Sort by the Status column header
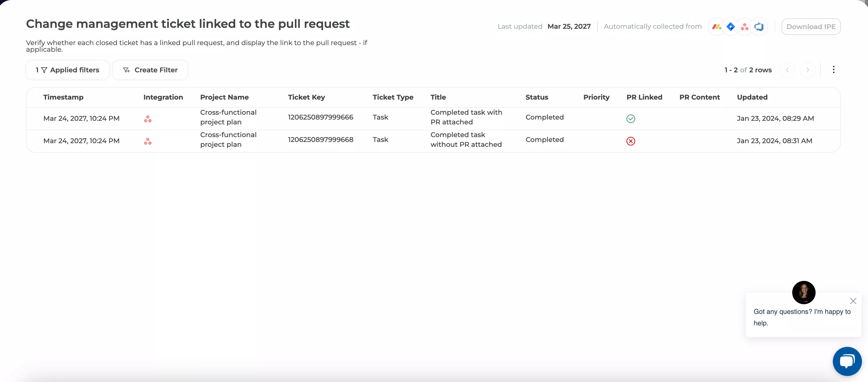Image resolution: width=868 pixels, height=382 pixels. [536, 97]
